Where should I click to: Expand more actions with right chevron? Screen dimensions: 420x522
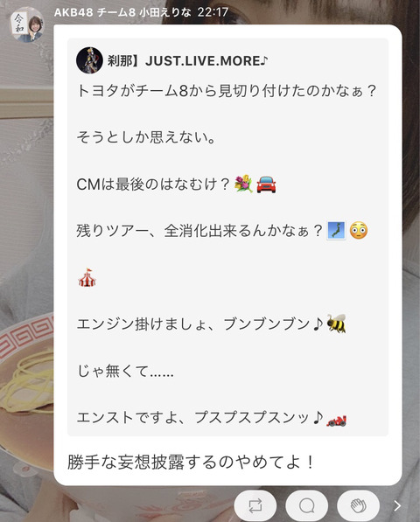pos(397,505)
